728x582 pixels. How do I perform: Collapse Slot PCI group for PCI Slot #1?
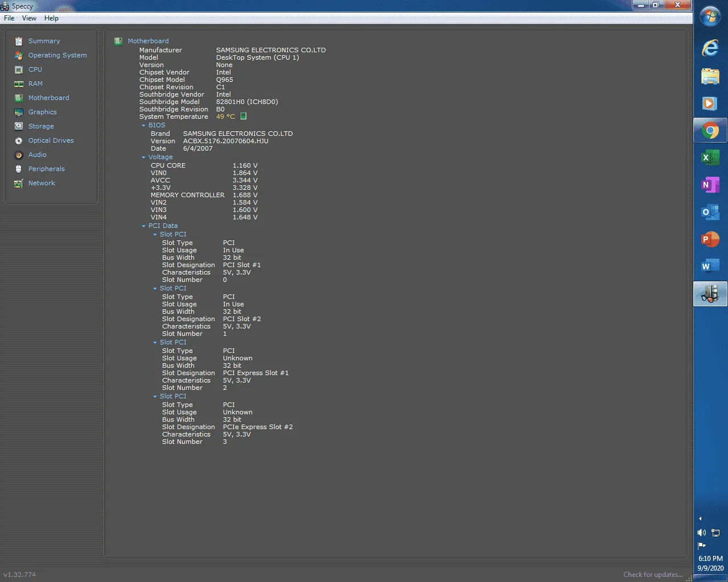click(155, 235)
